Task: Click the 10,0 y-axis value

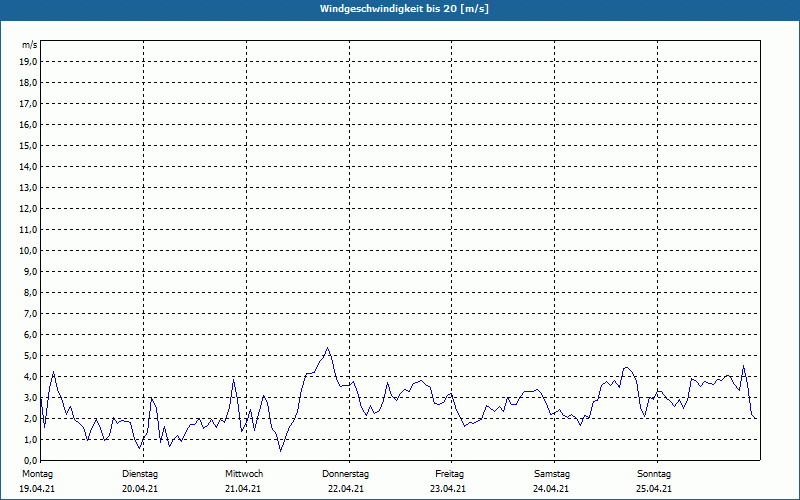Action: coord(29,251)
